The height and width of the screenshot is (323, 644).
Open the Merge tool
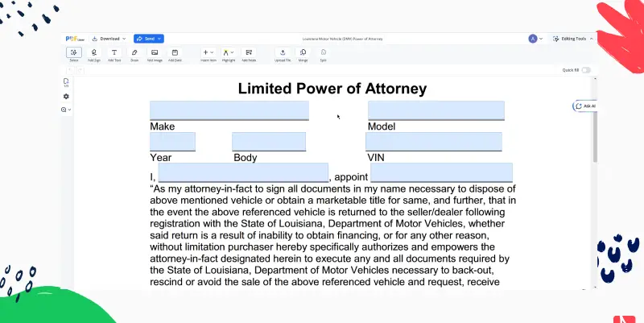click(x=303, y=54)
